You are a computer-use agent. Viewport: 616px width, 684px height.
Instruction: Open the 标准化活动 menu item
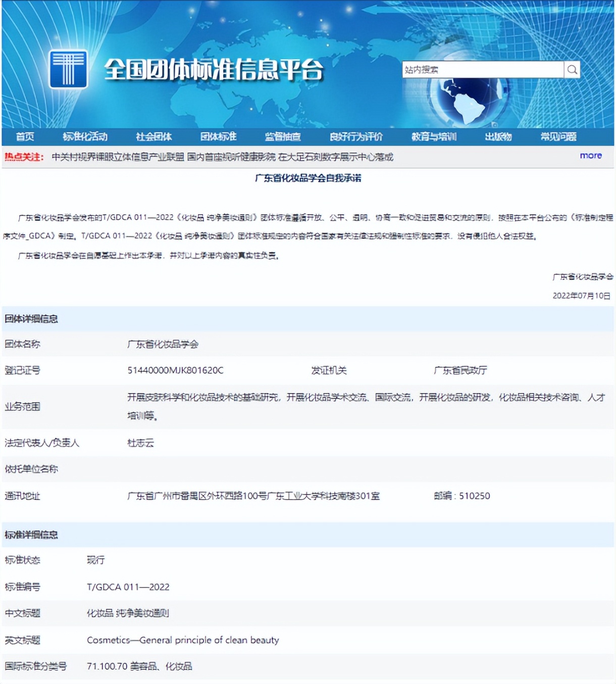85,136
